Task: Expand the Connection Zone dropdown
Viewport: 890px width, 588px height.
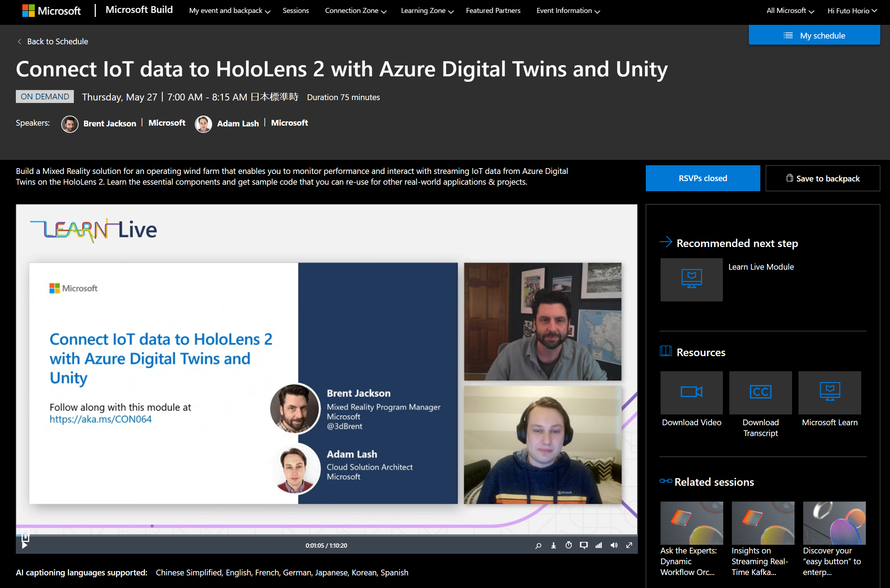Action: (x=355, y=11)
